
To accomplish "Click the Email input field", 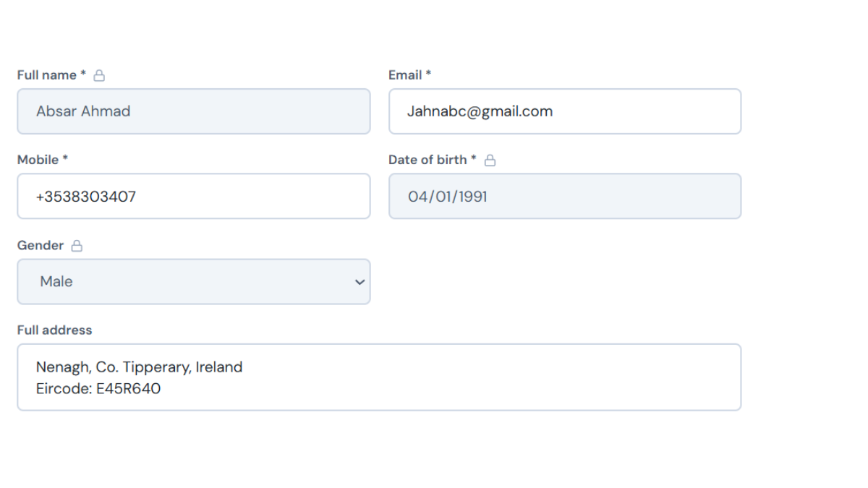I will 565,111.
